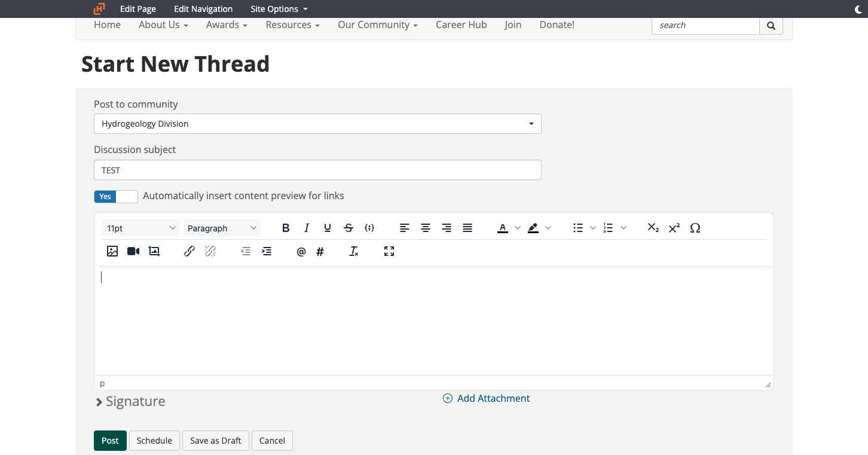868x455 pixels.
Task: Open the Paragraph format dropdown
Action: (x=222, y=228)
